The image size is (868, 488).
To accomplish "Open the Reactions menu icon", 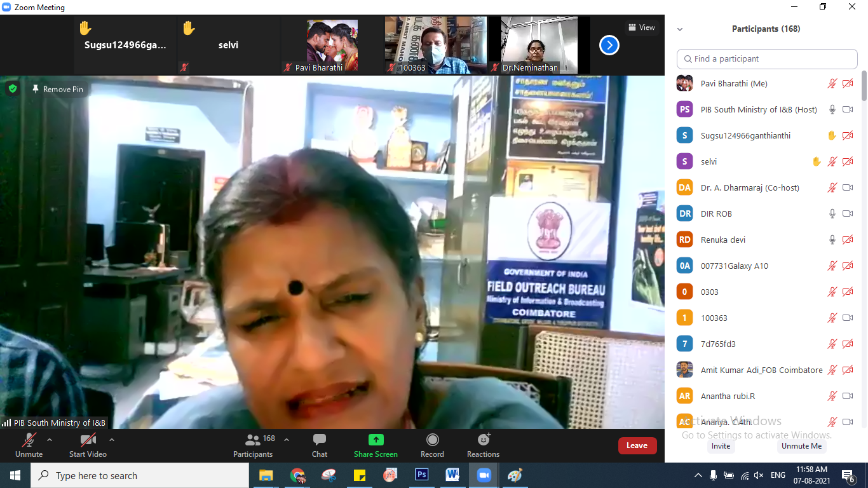I will point(484,440).
